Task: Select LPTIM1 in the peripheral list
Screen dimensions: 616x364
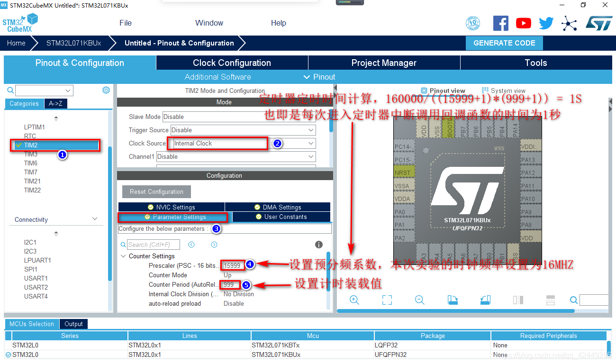Action: (35, 127)
